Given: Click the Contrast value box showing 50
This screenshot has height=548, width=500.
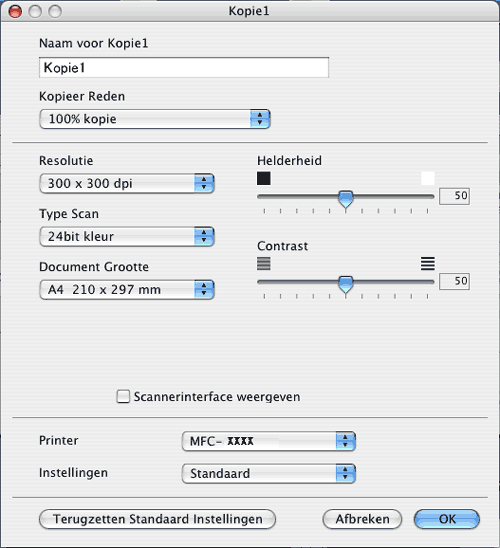Looking at the screenshot, I should (x=454, y=281).
